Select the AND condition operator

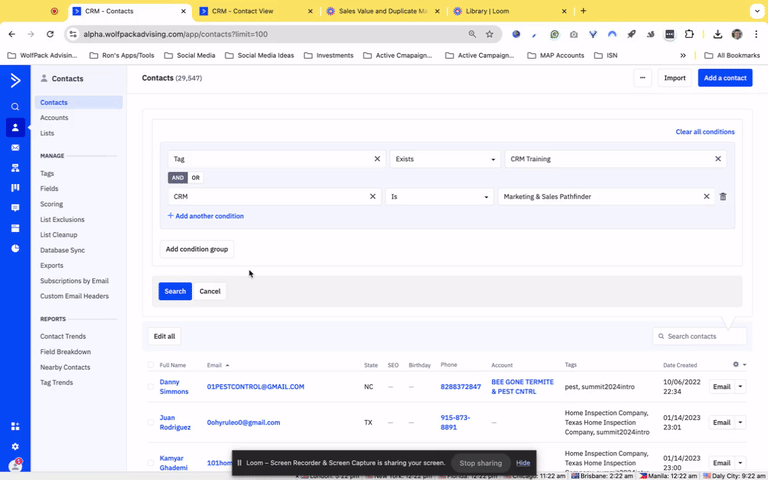pyautogui.click(x=178, y=178)
